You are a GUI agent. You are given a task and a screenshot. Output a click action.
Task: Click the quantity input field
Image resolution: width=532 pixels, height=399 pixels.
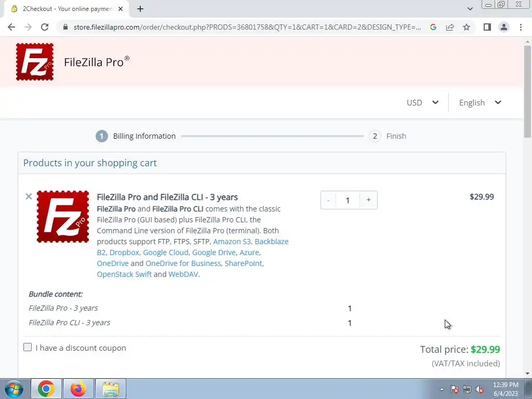(x=348, y=200)
